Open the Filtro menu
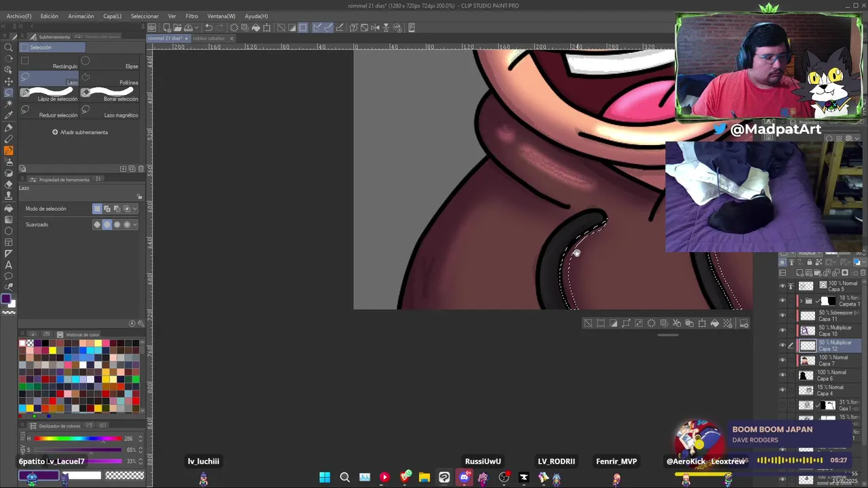This screenshot has height=488, width=868. [x=192, y=16]
